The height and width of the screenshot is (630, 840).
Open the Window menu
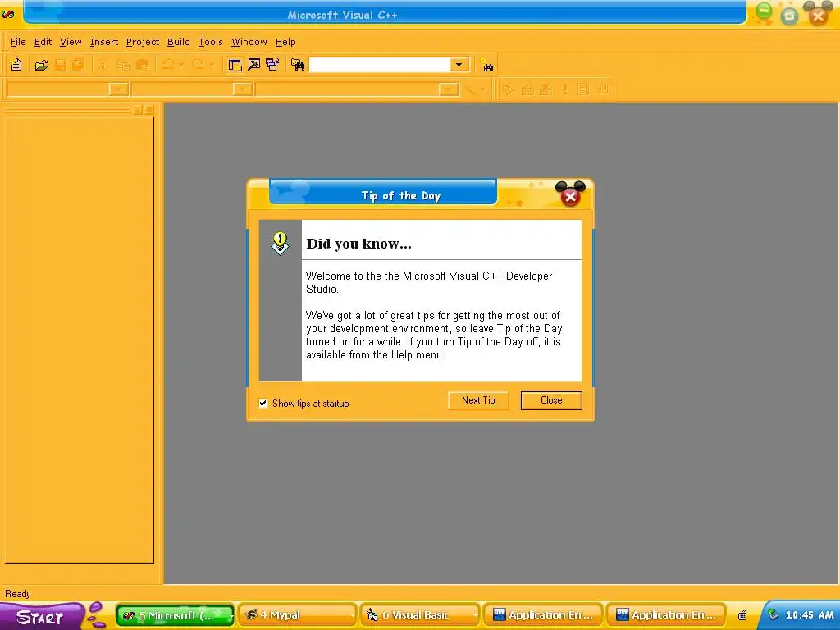click(249, 42)
